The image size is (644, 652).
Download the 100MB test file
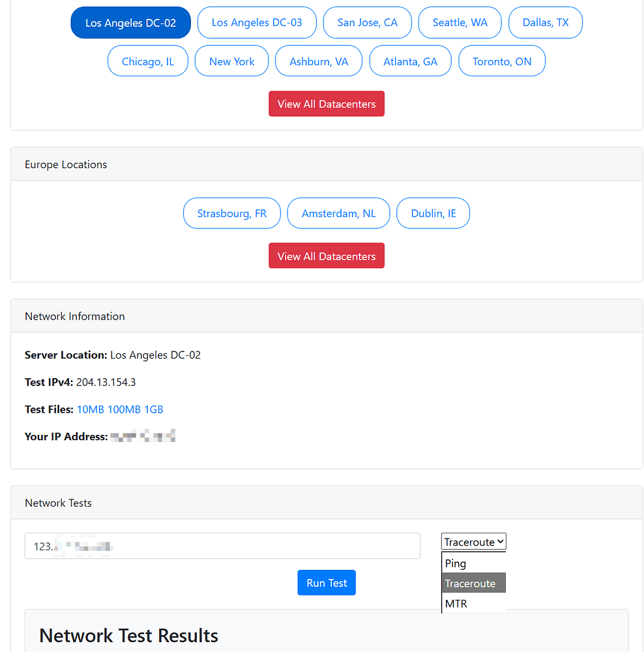(124, 409)
